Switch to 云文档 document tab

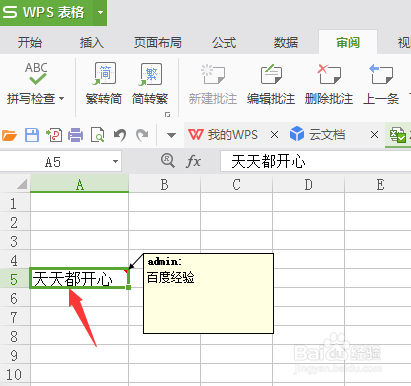[x=317, y=135]
